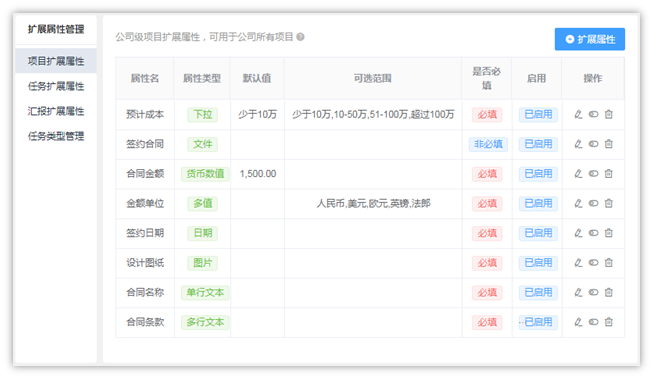Click the 1,500.00 default value cell
Viewport: 653px width, 379px height.
(258, 174)
